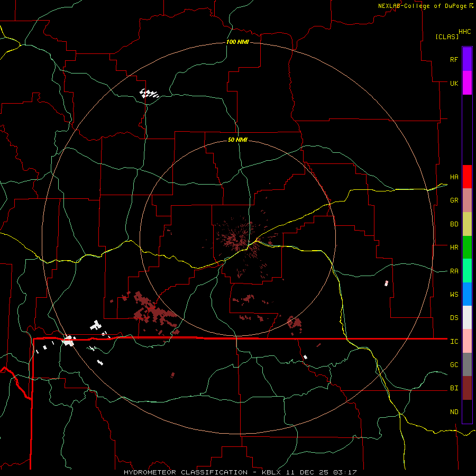476x476 pixels.
Task: Click the BI brown legend swatch
Action: coord(467,388)
